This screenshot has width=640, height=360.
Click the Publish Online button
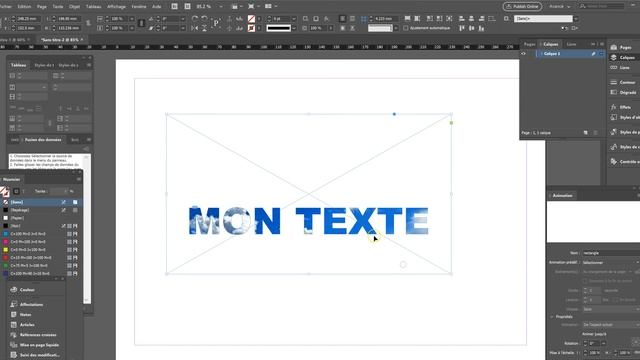[x=522, y=7]
